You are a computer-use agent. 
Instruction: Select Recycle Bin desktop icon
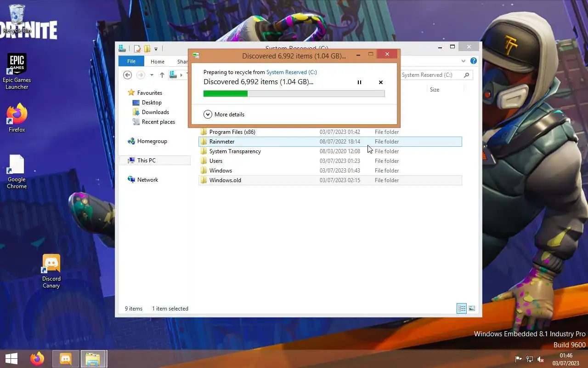pyautogui.click(x=17, y=19)
